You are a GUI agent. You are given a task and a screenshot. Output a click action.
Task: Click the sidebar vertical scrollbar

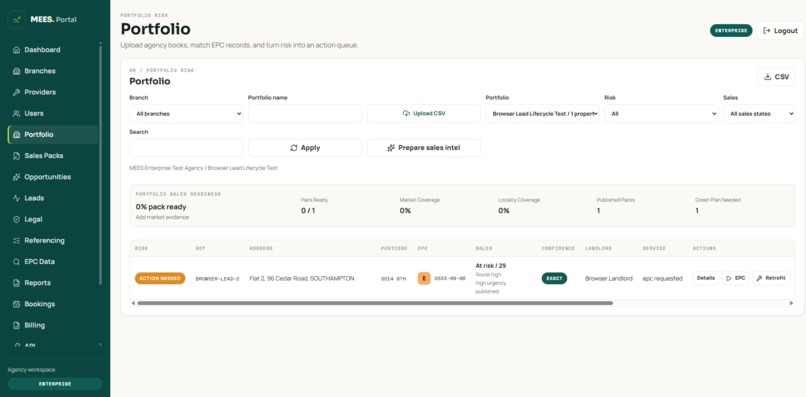point(100,165)
